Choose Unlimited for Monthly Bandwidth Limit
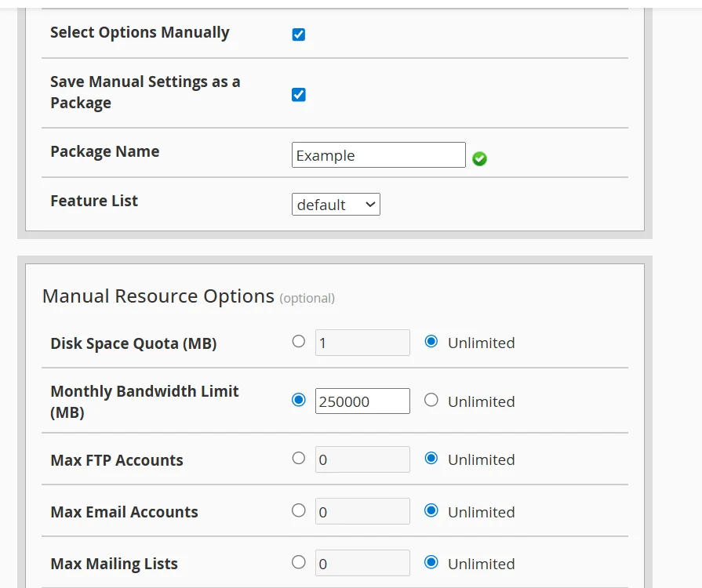 click(x=431, y=400)
